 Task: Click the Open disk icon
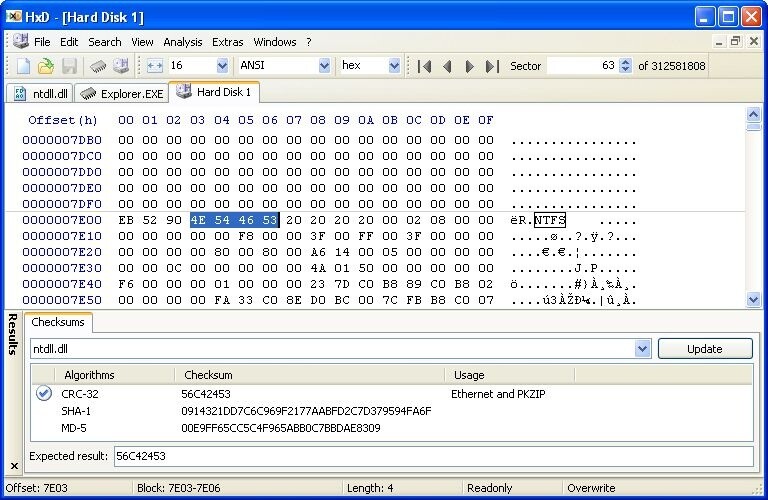pyautogui.click(x=121, y=66)
